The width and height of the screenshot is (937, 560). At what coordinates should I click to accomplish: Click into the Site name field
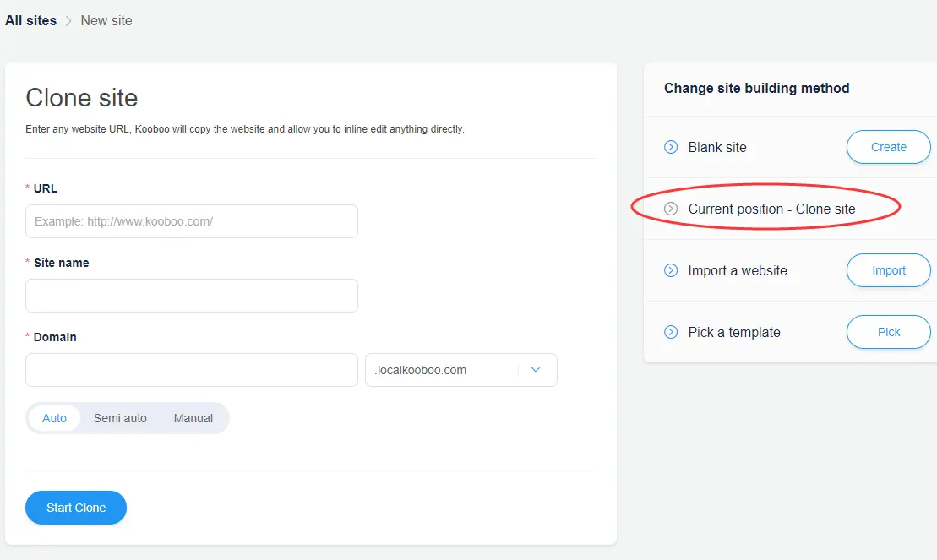click(192, 296)
